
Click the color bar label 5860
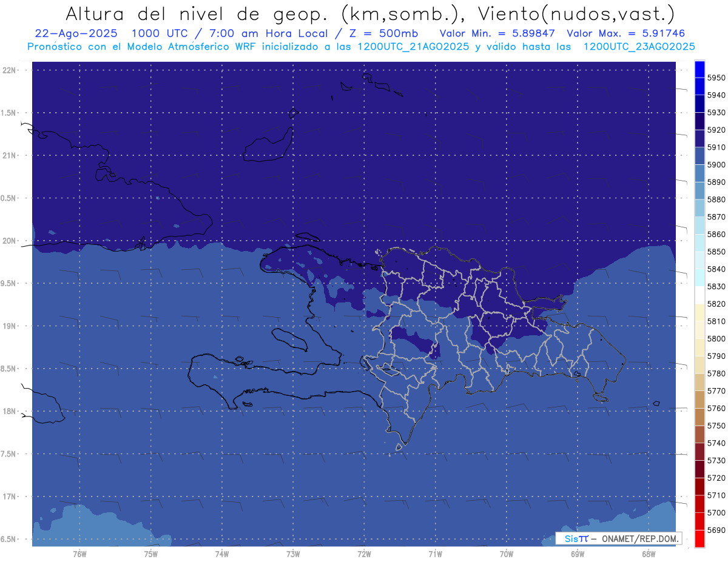click(716, 235)
